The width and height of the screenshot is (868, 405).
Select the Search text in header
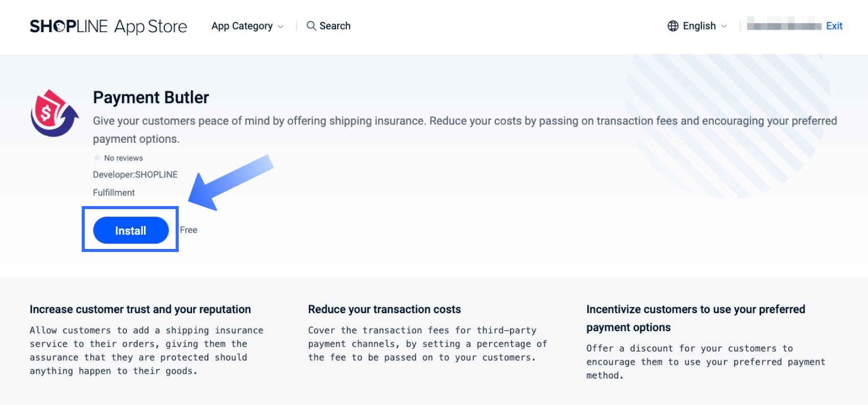[335, 26]
